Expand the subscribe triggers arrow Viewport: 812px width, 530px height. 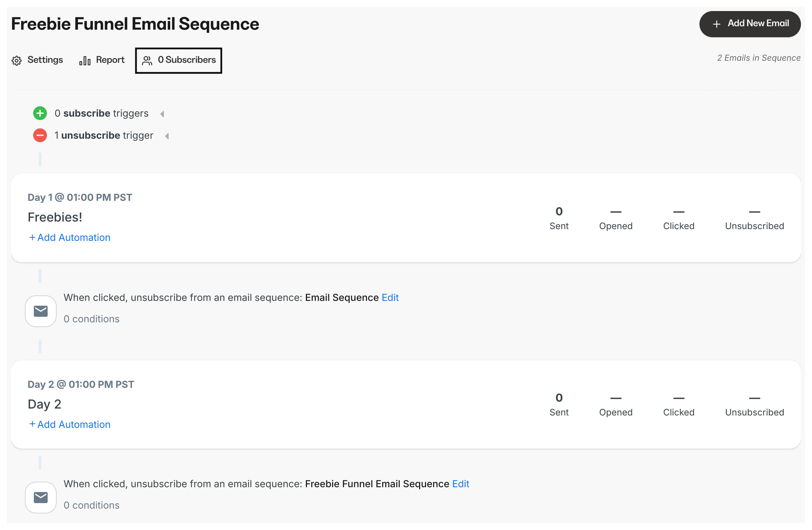(162, 114)
